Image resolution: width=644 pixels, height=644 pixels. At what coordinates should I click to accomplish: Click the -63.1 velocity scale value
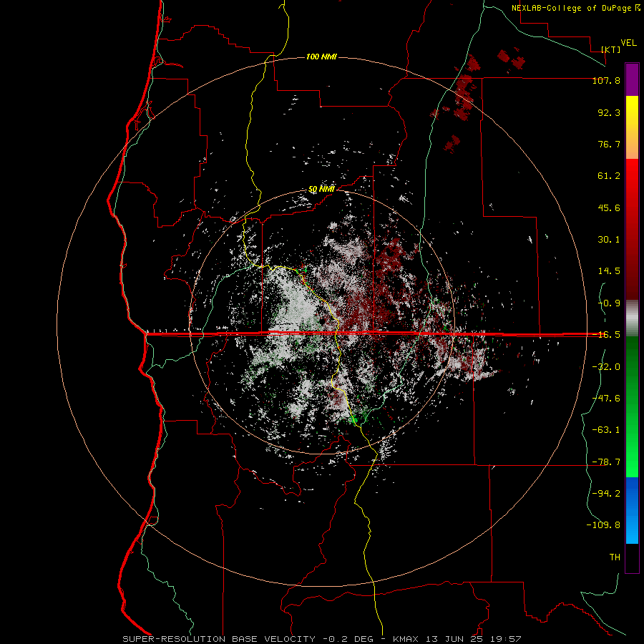[x=606, y=430]
